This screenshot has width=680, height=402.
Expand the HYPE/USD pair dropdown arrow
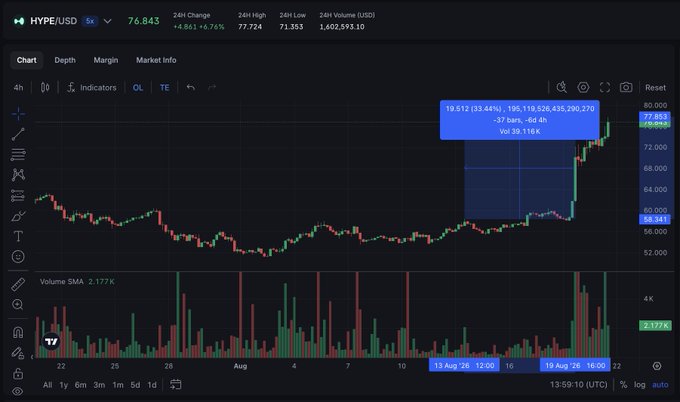pyautogui.click(x=108, y=21)
